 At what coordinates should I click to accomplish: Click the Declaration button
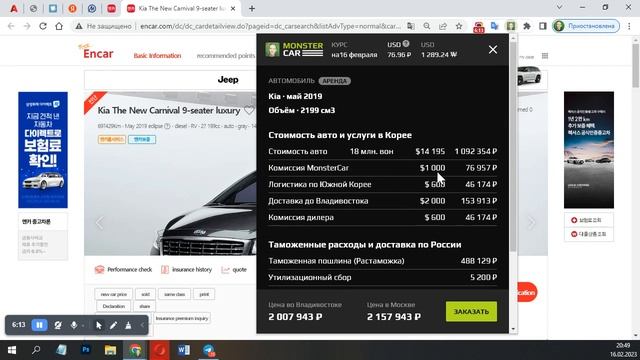[x=113, y=306]
